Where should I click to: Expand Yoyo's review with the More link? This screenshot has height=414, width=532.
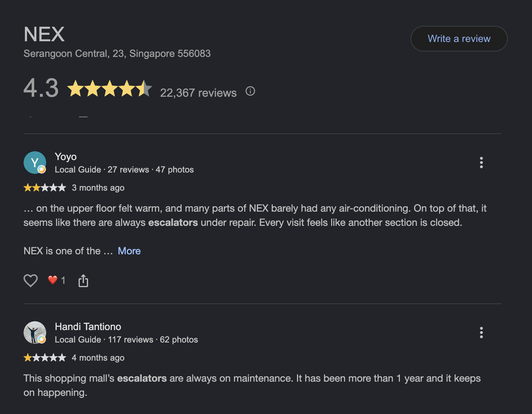(129, 251)
